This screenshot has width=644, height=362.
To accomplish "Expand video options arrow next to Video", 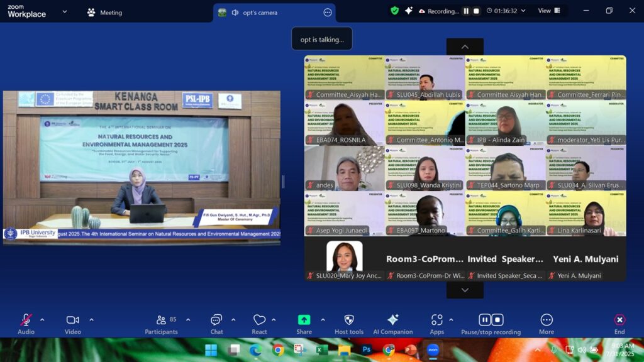I will [91, 319].
